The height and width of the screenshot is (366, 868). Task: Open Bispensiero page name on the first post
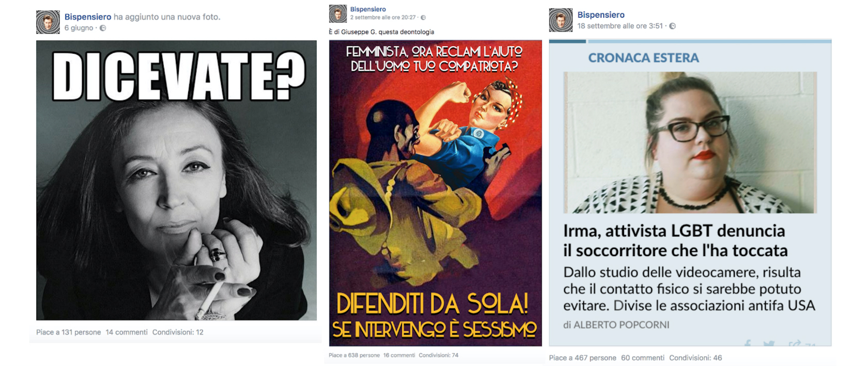click(x=88, y=17)
